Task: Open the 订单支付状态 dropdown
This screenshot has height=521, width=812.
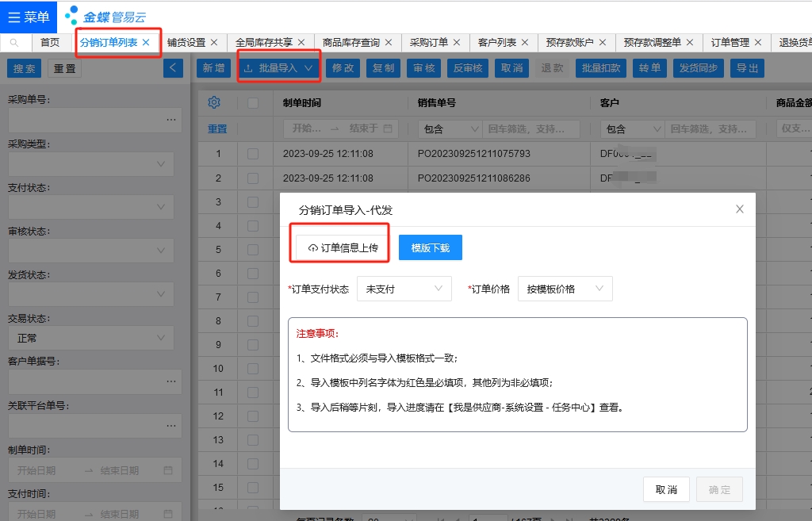Action: (x=404, y=289)
